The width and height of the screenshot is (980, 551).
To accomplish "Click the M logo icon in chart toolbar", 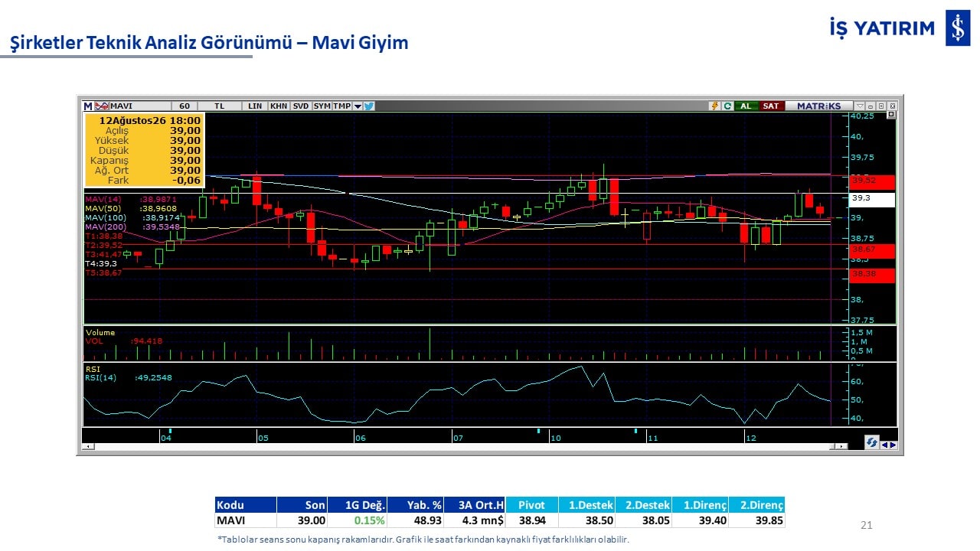I will [88, 106].
